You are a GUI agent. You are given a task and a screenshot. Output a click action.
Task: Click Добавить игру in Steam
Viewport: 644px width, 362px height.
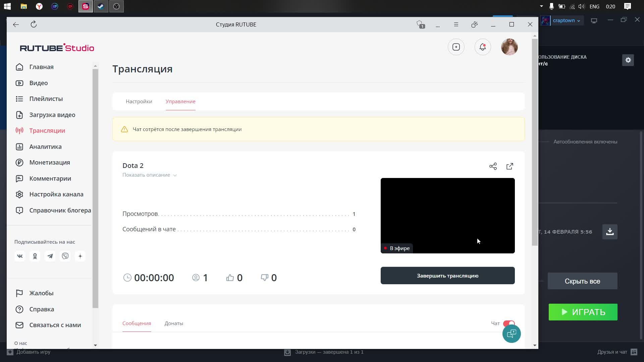[29, 352]
